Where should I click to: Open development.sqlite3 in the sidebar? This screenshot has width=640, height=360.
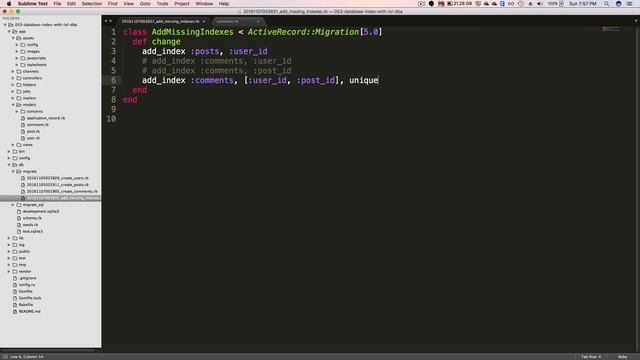pyautogui.click(x=41, y=211)
